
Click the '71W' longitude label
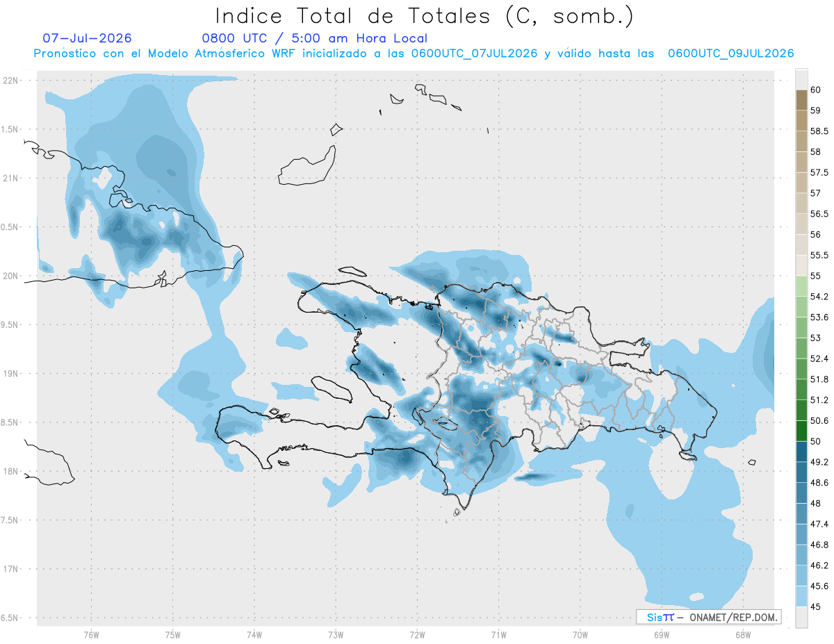tap(498, 635)
